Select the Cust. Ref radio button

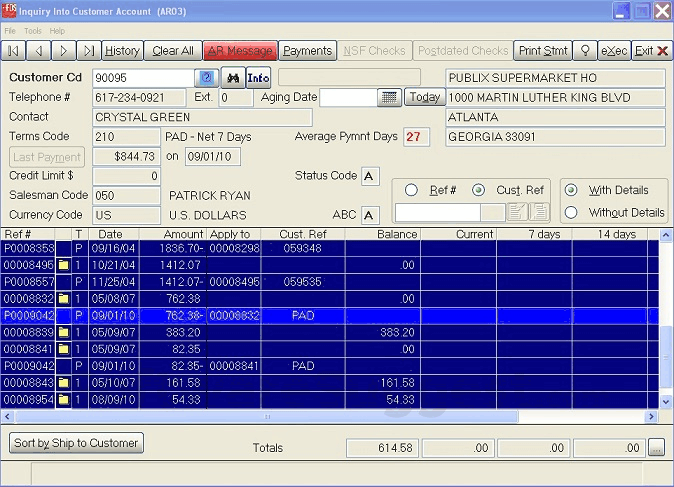click(x=479, y=190)
